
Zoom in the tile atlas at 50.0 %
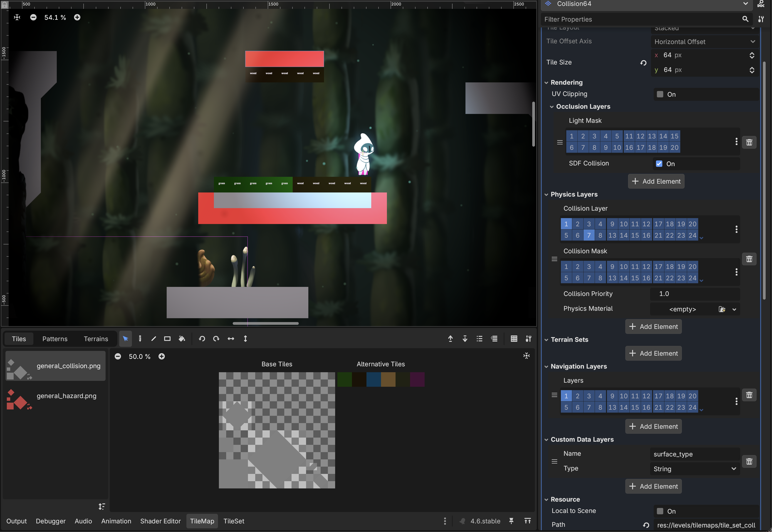[161, 356]
